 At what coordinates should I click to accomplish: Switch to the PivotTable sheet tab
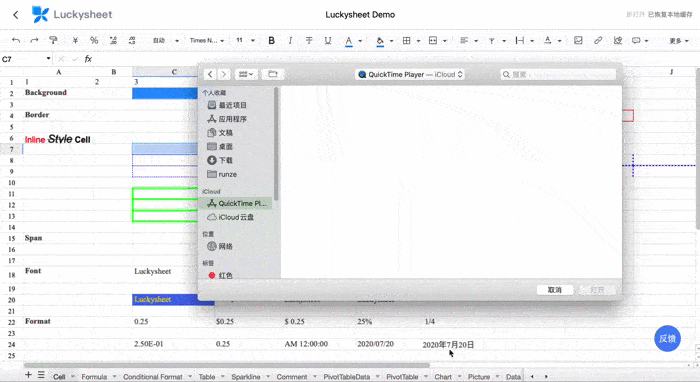(402, 377)
